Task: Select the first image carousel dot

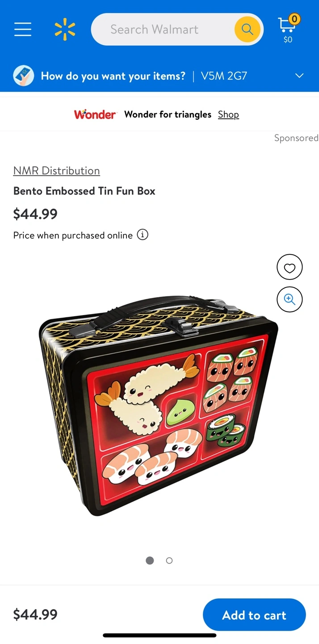Action: click(x=150, y=560)
